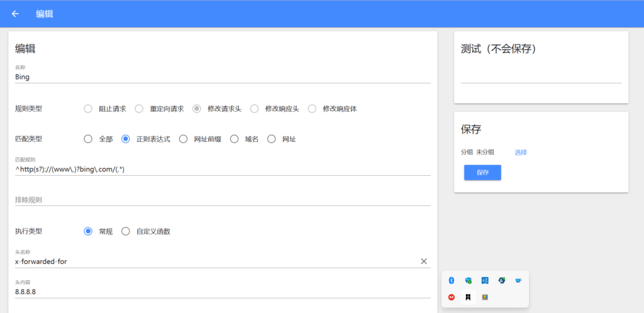644x313 pixels.
Task: Click the 选择 link to choose a group
Action: [x=521, y=152]
